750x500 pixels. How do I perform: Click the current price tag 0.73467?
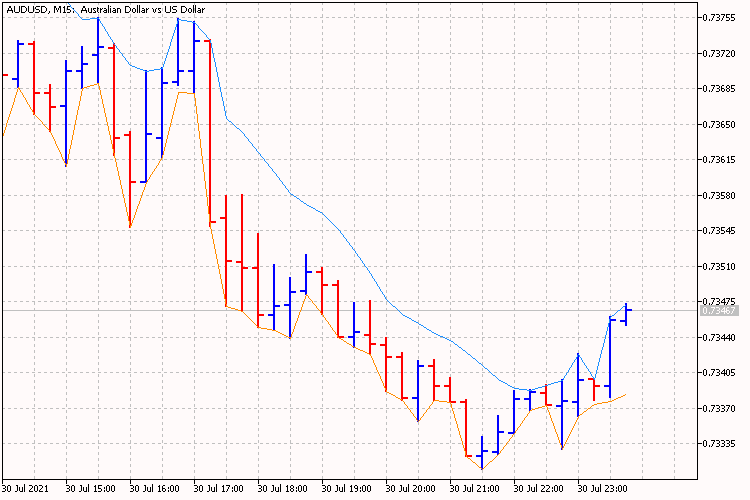click(x=719, y=311)
